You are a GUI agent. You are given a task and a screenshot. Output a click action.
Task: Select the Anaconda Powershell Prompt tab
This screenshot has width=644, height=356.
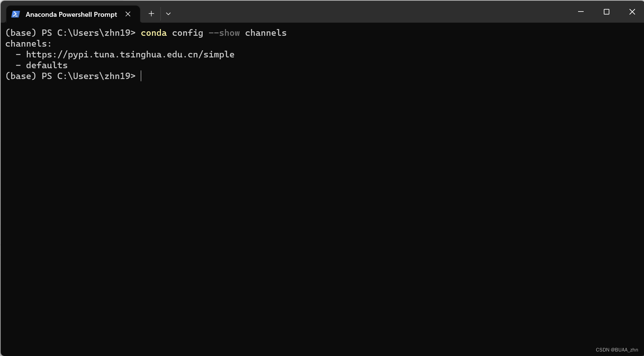pos(73,14)
